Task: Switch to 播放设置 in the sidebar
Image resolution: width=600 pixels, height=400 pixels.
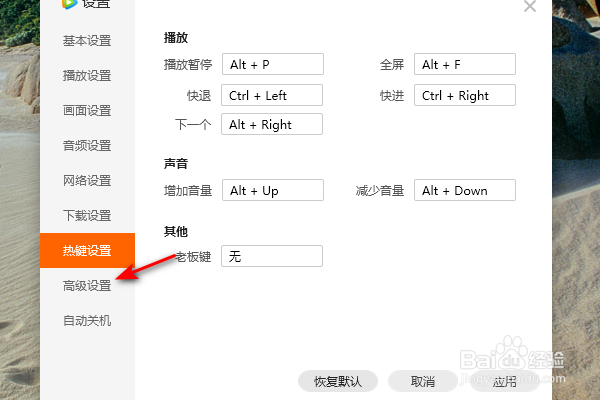Action: (x=87, y=76)
